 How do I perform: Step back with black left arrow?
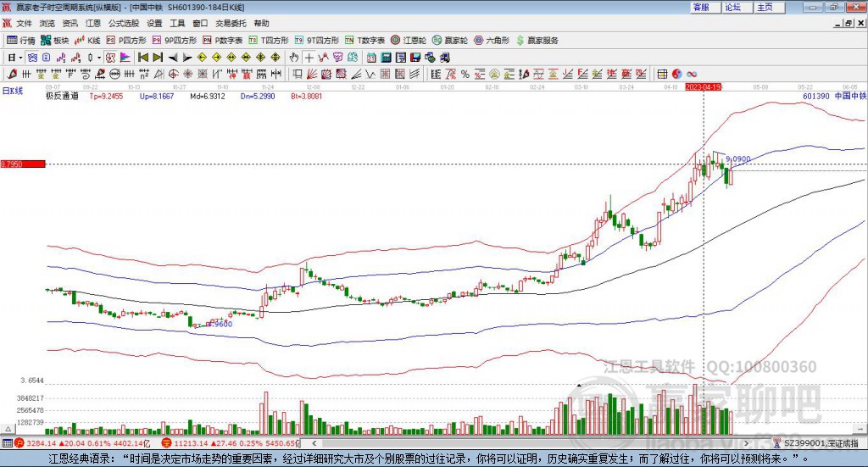pos(172,58)
